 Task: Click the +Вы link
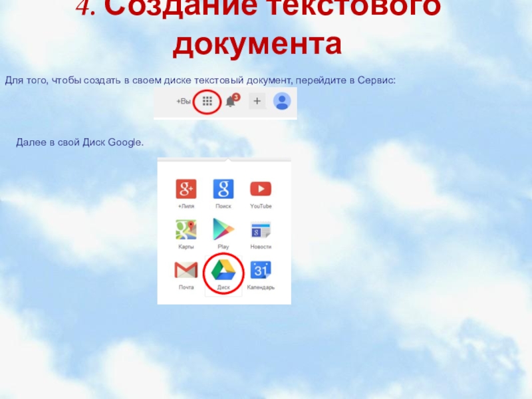coord(184,101)
